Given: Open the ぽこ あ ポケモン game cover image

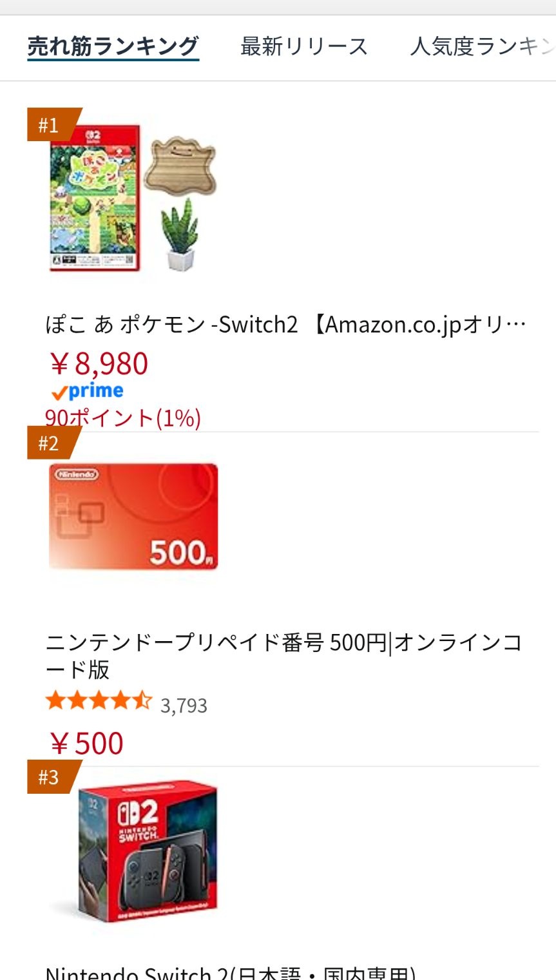Looking at the screenshot, I should (x=95, y=198).
